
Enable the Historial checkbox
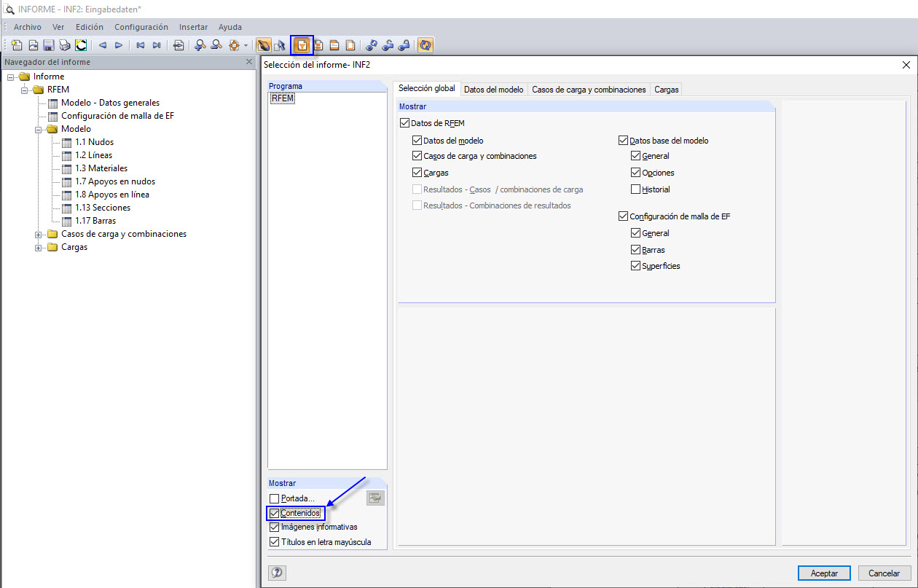636,189
